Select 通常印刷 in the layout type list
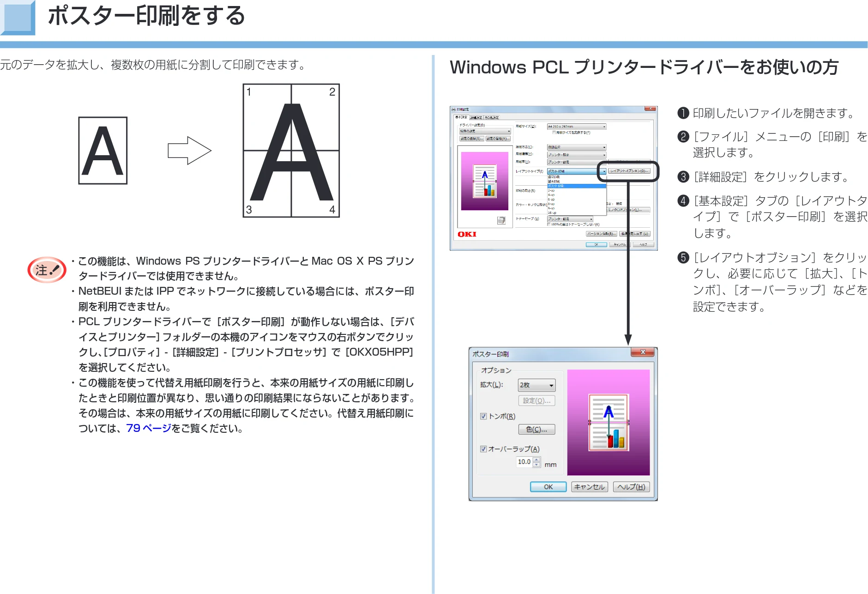 pyautogui.click(x=577, y=177)
